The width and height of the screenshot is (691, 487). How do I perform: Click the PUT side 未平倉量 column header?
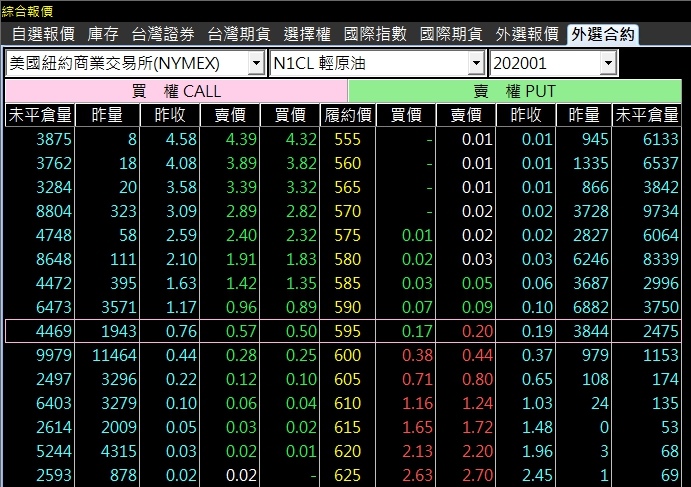coord(646,115)
